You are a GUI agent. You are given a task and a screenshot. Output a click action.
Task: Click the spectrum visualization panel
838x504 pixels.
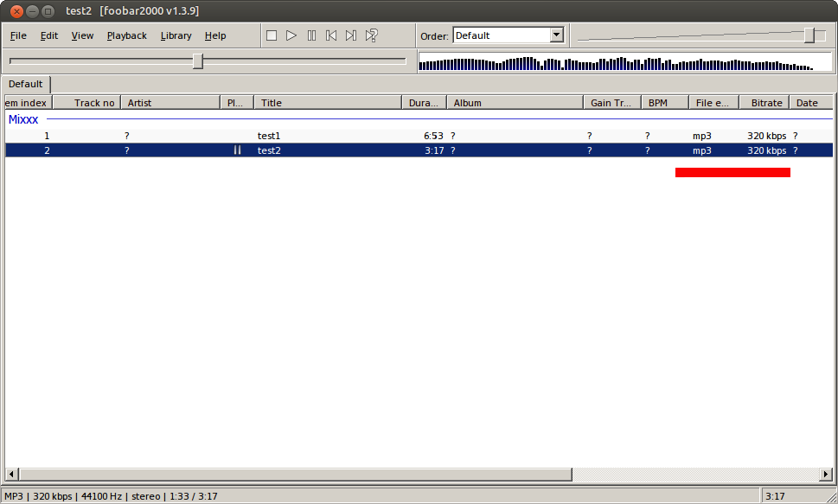click(624, 61)
